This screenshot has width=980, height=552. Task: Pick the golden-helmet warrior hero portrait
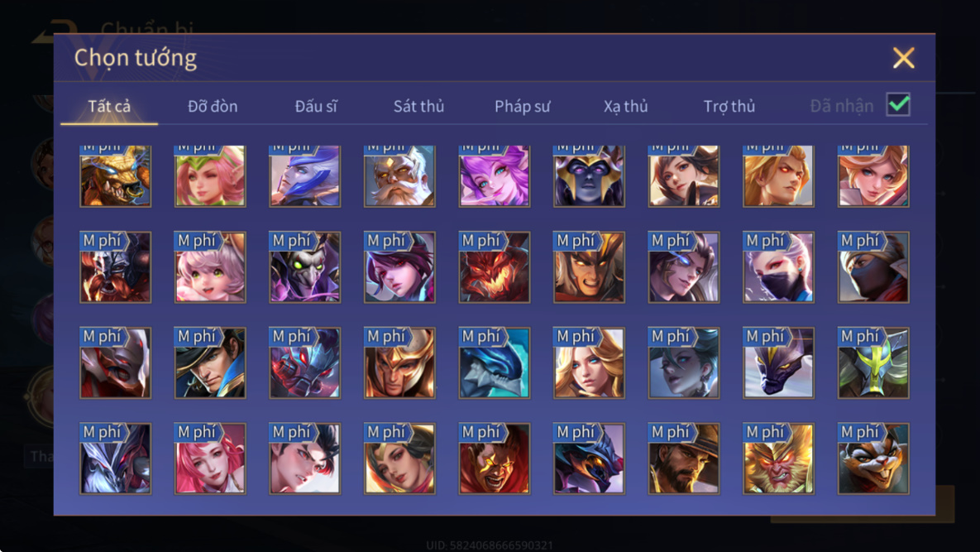pyautogui.click(x=399, y=362)
